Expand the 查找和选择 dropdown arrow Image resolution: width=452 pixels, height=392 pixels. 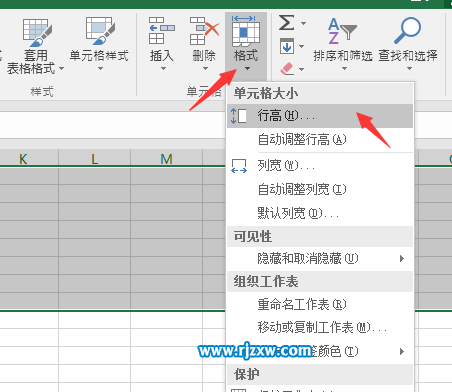pos(409,69)
